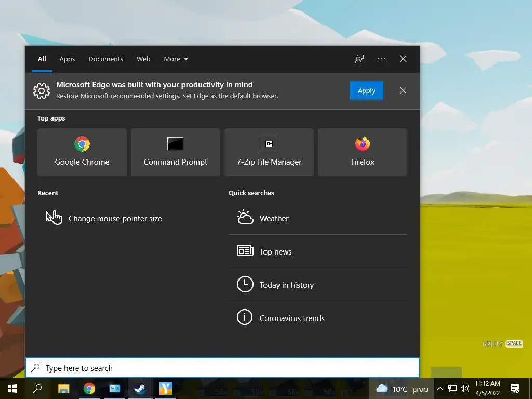Click the Edge banner settings gear icon
This screenshot has width=532, height=399.
click(42, 90)
